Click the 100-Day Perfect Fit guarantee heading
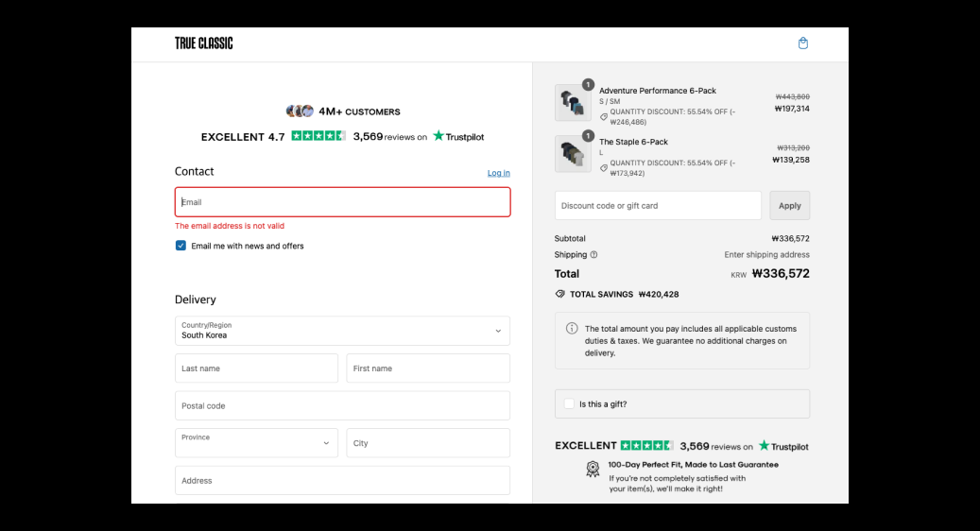980x531 pixels. pyautogui.click(x=693, y=465)
